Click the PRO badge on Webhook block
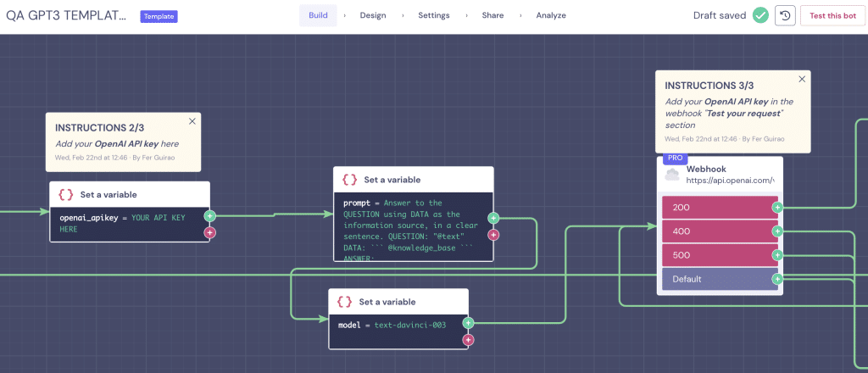The width and height of the screenshot is (868, 373). click(675, 158)
